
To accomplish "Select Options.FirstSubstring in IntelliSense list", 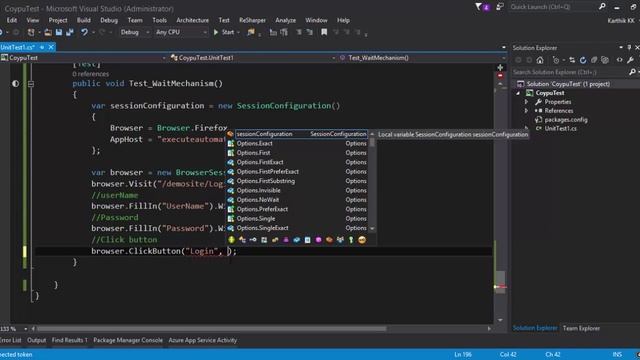I will pyautogui.click(x=298, y=181).
